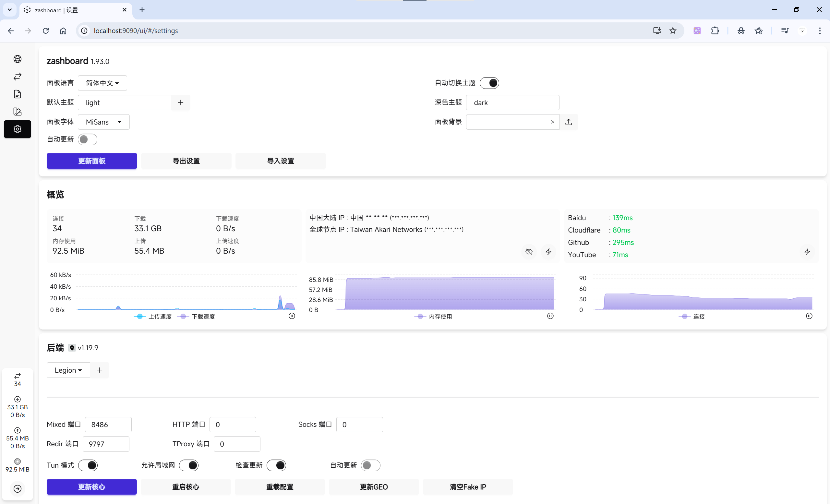
Task: Open the Legion backend dropdown
Action: (68, 370)
